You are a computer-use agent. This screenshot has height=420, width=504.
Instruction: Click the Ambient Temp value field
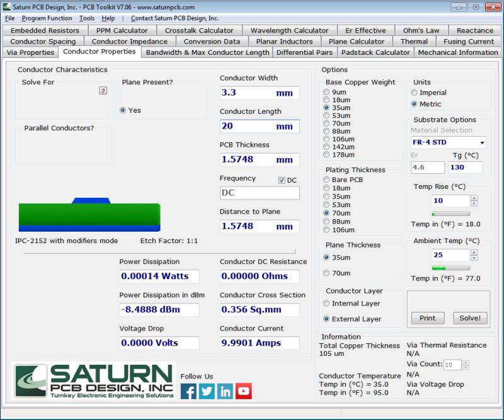pyautogui.click(x=450, y=255)
